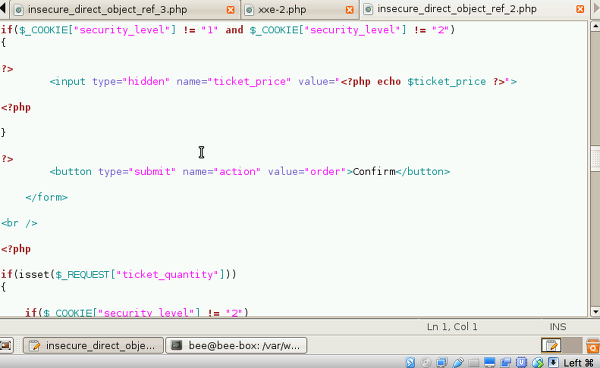The image size is (600, 368).
Task: Close the insecure_direct_object_ref_2.php tab
Action: (580, 9)
